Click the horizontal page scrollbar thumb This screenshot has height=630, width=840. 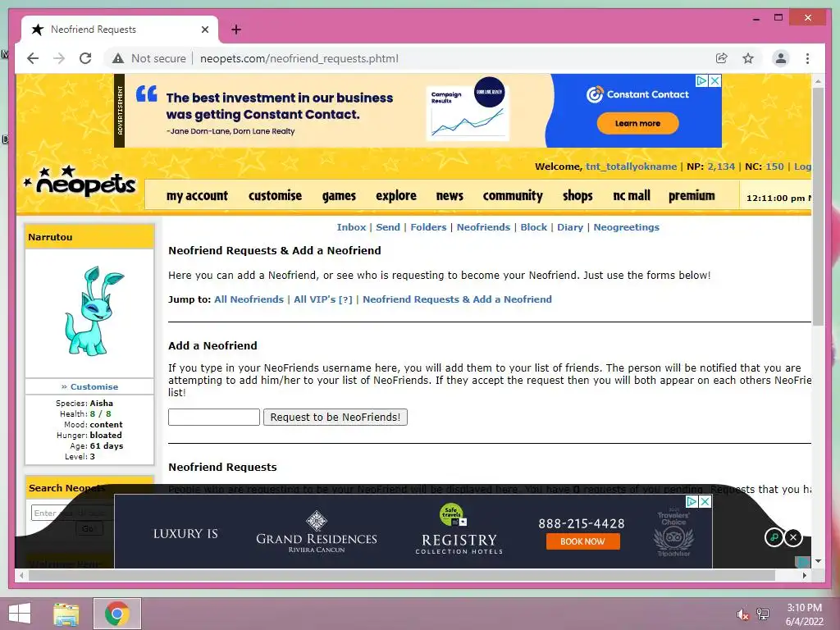(402, 575)
